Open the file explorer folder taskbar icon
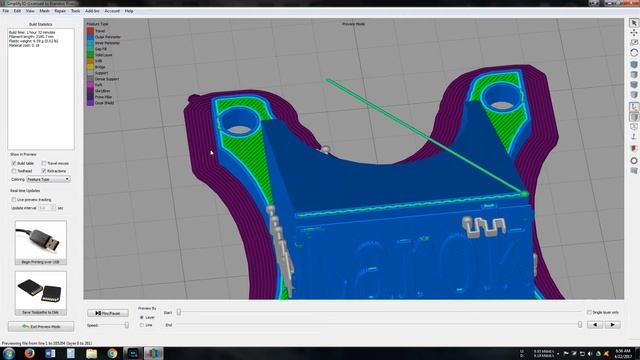The width and height of the screenshot is (640, 360). tap(91, 353)
